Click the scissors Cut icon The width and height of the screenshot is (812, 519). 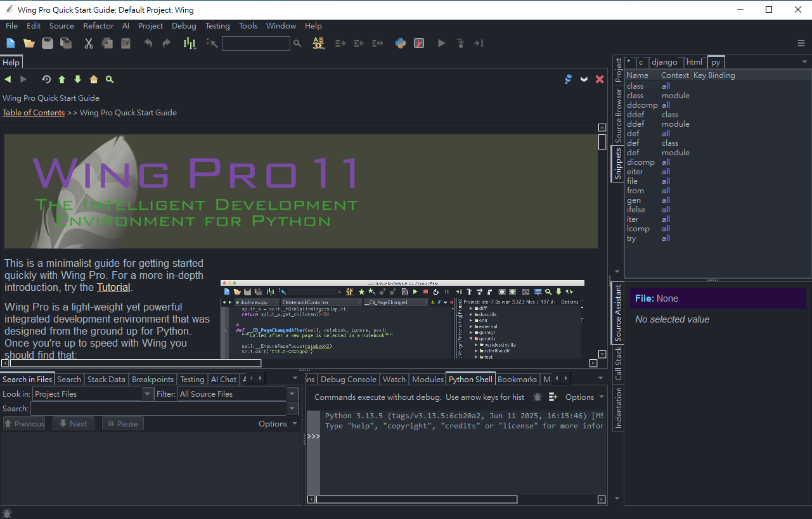[89, 43]
